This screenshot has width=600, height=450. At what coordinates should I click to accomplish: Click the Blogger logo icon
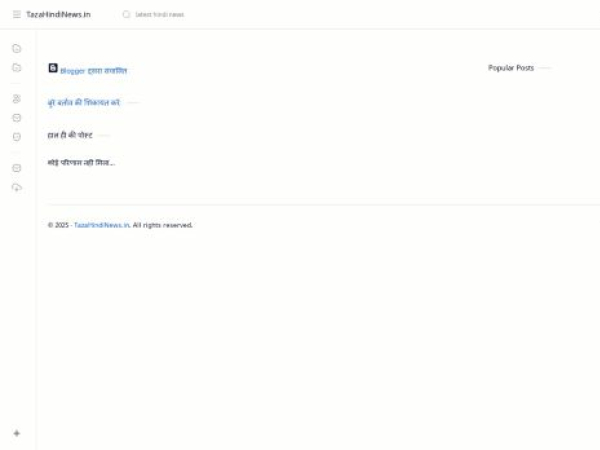click(x=53, y=68)
